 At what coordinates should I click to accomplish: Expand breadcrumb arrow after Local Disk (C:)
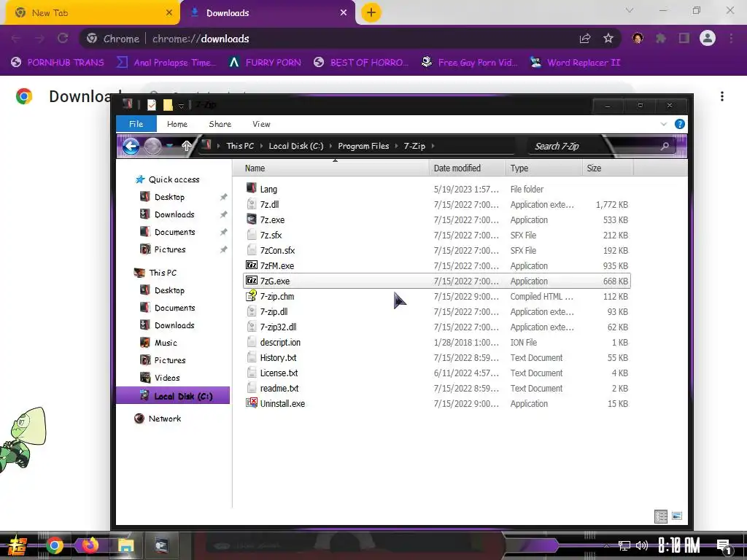click(330, 146)
